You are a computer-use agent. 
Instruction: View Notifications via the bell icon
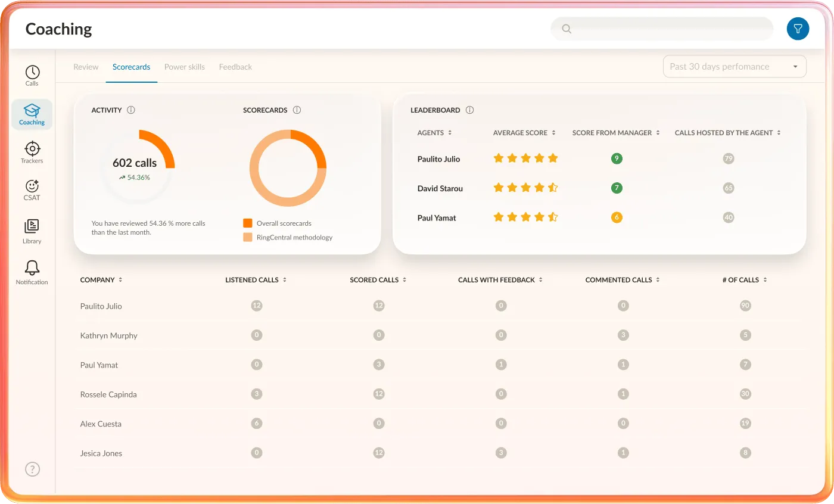32,272
